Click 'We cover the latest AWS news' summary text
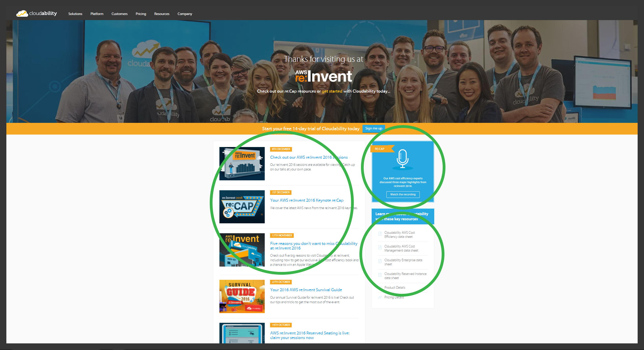The width and height of the screenshot is (644, 350). point(314,208)
